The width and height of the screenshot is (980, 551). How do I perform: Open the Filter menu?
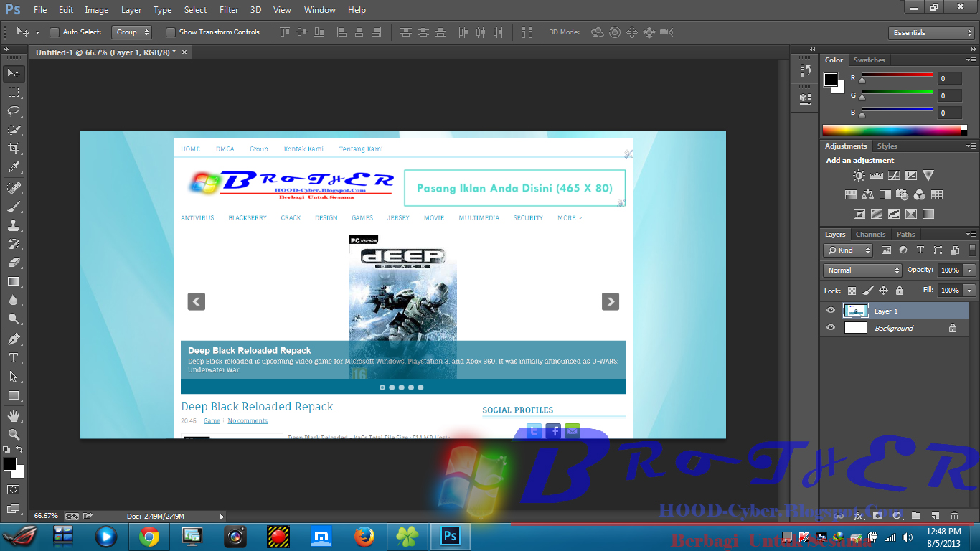tap(228, 9)
